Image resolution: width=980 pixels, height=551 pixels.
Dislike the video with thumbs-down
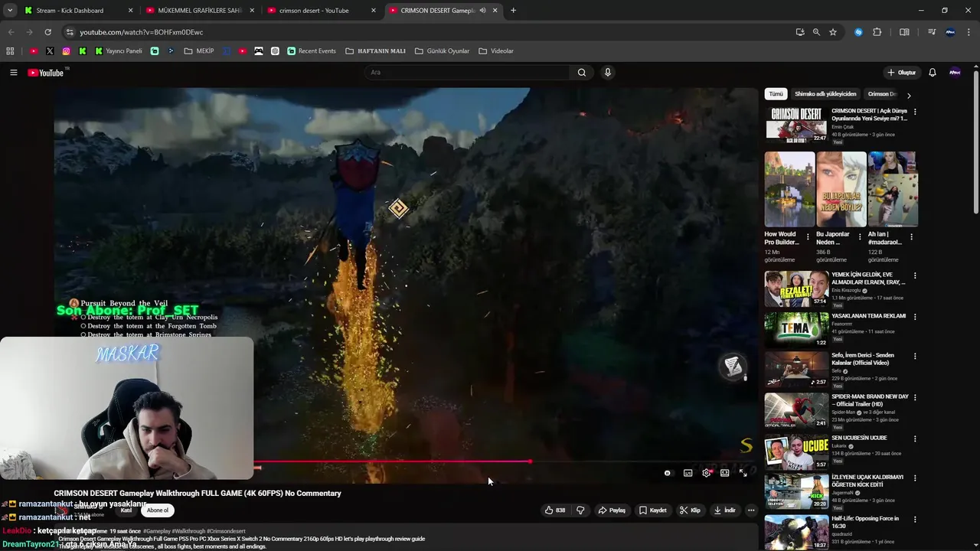click(580, 510)
